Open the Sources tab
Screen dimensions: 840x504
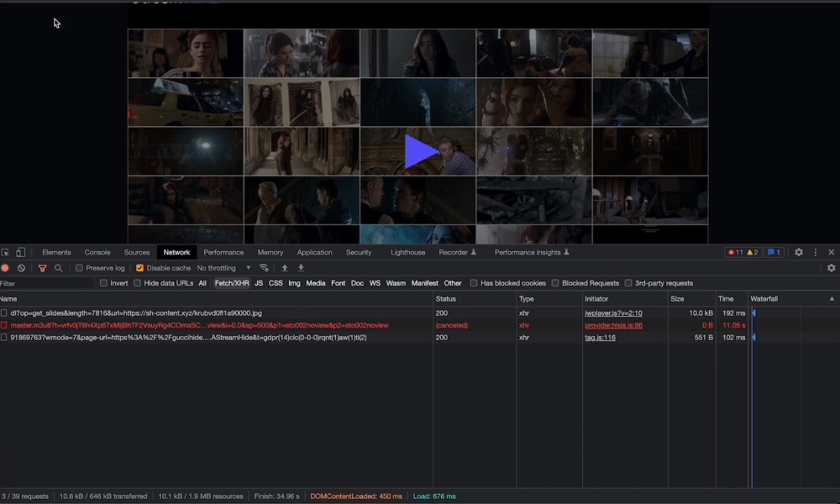tap(137, 252)
